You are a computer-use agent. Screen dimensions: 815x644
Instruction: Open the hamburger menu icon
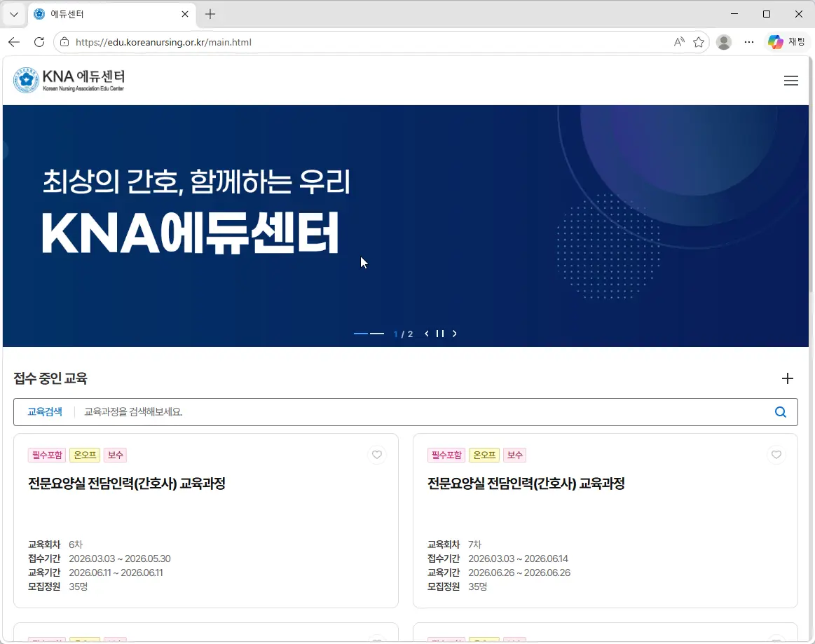tap(790, 81)
